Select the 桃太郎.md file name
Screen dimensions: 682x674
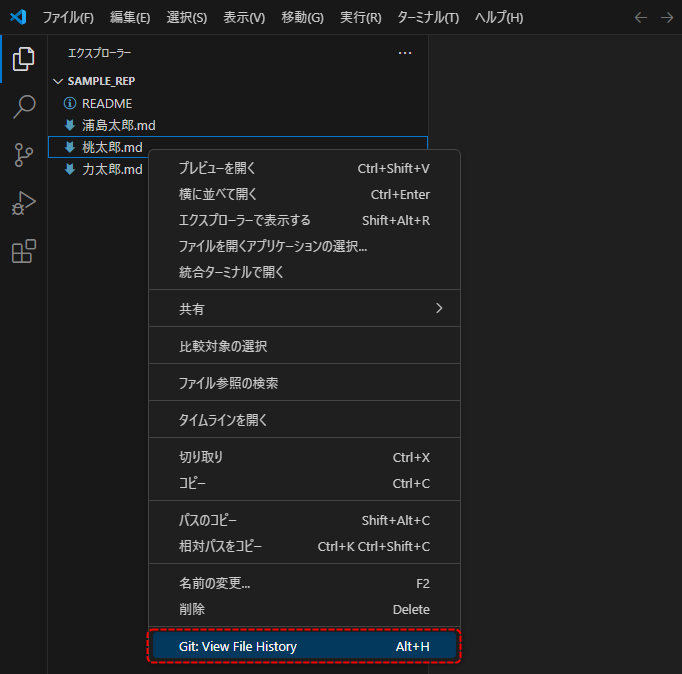pos(112,147)
